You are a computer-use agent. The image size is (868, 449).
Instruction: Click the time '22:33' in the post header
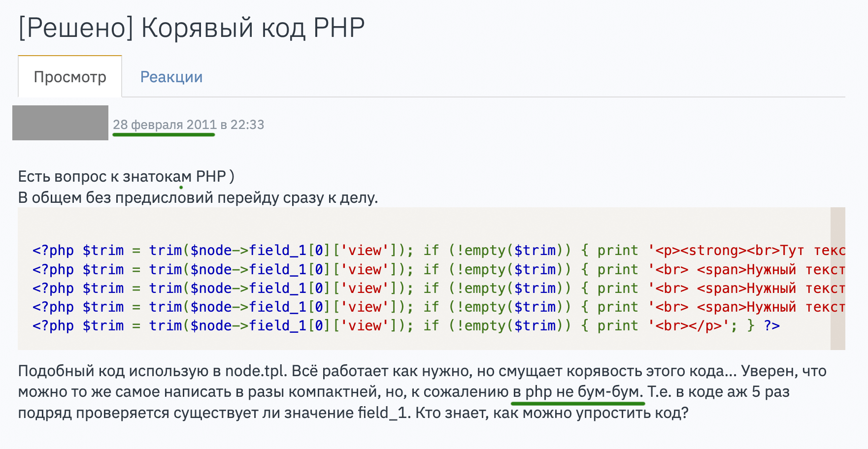click(x=247, y=125)
